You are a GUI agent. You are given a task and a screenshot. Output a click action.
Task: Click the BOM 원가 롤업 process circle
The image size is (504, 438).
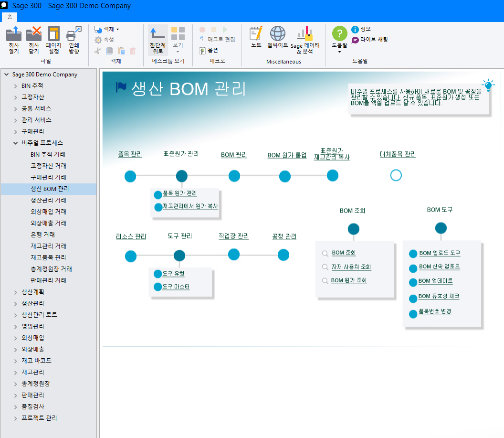tap(285, 176)
